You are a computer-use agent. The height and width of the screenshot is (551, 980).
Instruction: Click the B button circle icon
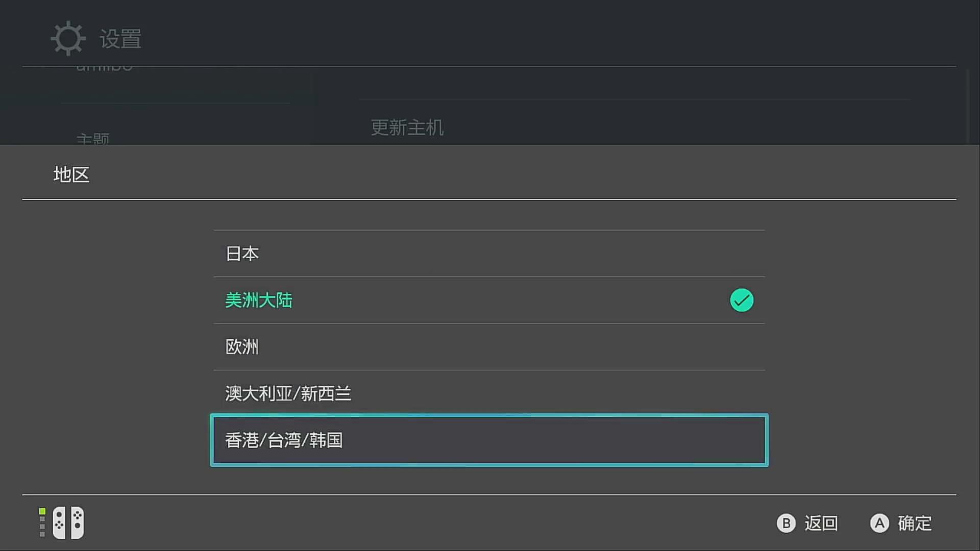(786, 523)
